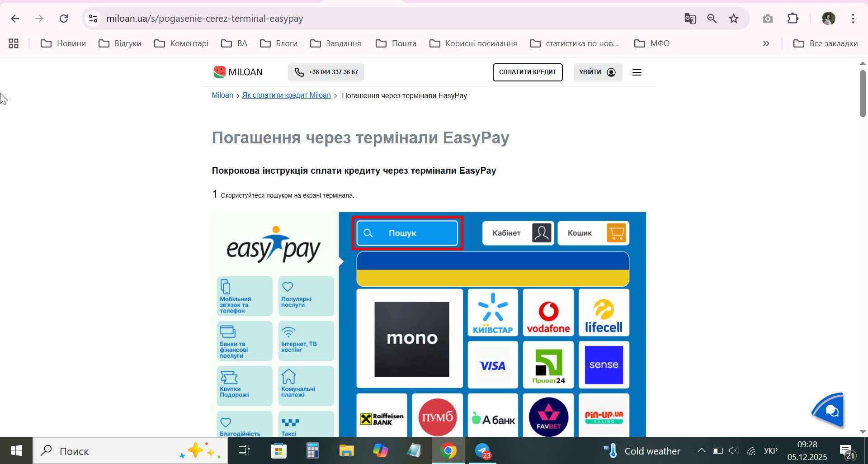Open the notepad-style app on taskbar
This screenshot has width=868, height=464.
point(414,450)
